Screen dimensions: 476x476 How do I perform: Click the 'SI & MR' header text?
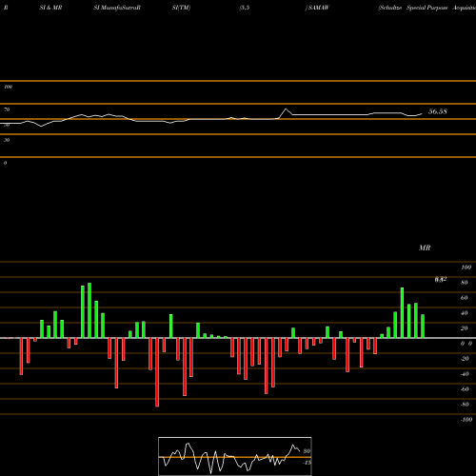tap(50, 8)
